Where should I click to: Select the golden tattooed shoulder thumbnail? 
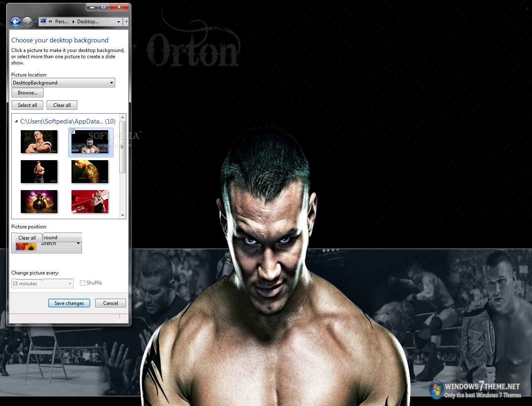click(90, 171)
